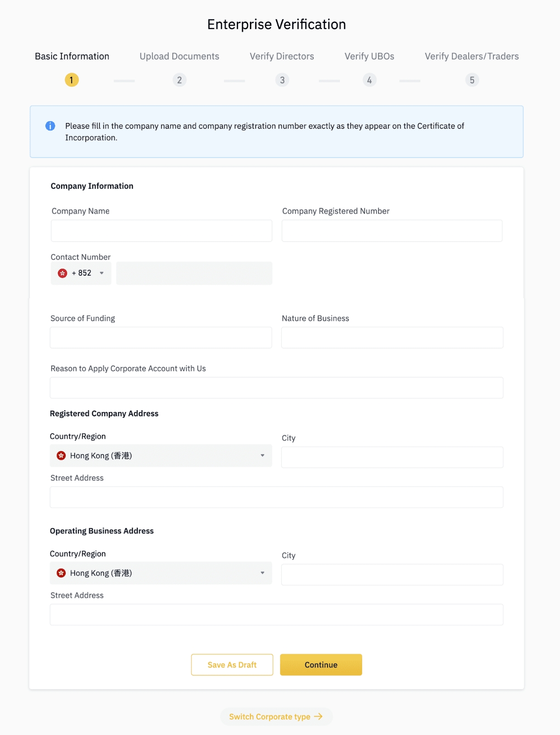Click step 2 circle under Upload Documents
This screenshot has height=735, width=560.
179,80
